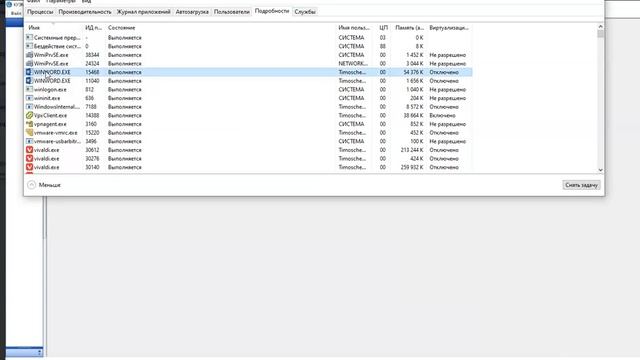The width and height of the screenshot is (640, 360).
Task: Click the Снять задачу button
Action: pyautogui.click(x=581, y=185)
